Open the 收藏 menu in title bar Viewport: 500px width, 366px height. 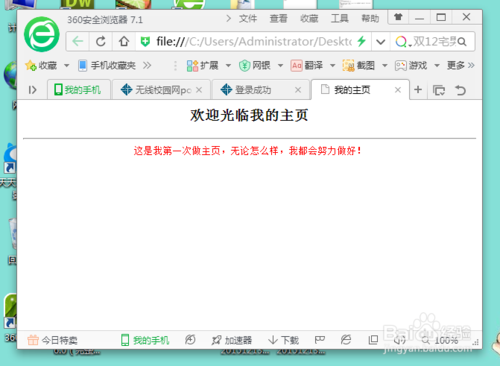point(309,19)
